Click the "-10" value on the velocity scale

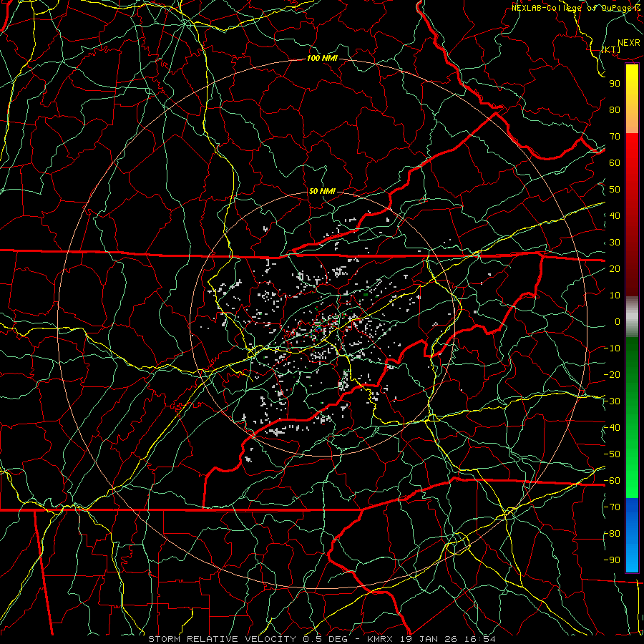(x=612, y=348)
